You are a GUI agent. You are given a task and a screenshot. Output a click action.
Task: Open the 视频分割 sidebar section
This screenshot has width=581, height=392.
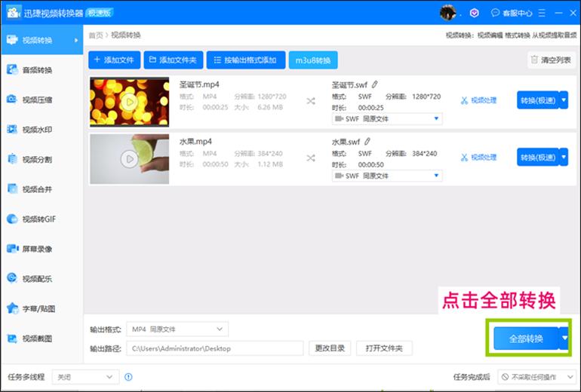pos(41,160)
